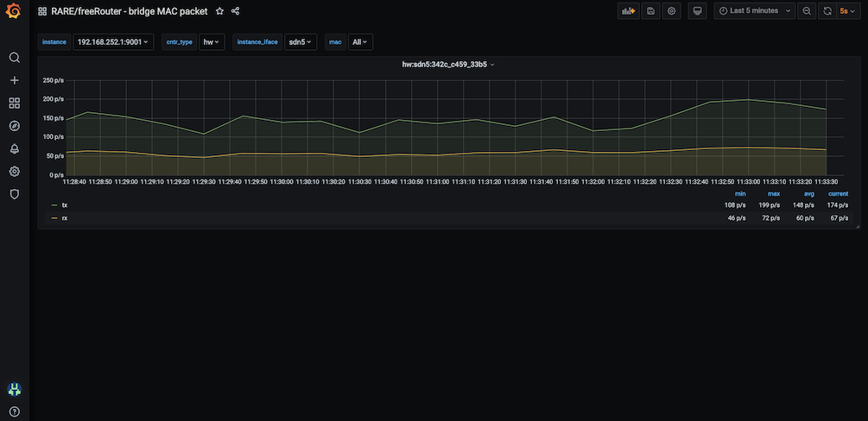
Task: Expand the instance dropdown 192.168.252.1:9001
Action: click(113, 41)
